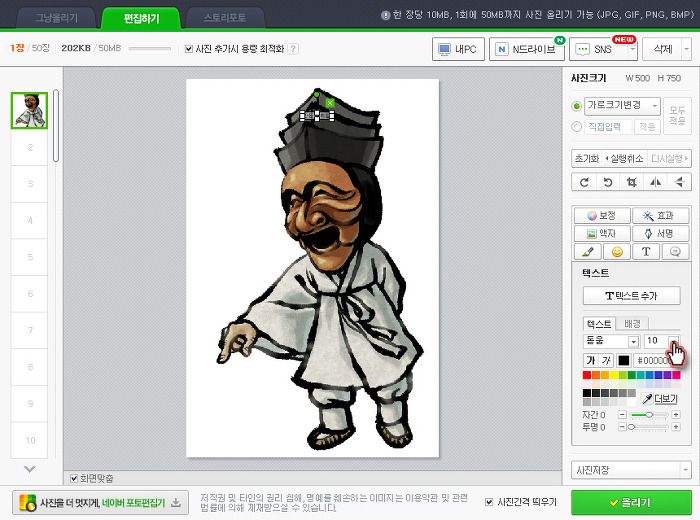Select the 텍스트 sub-tab
The height and width of the screenshot is (520, 700).
pos(599,324)
